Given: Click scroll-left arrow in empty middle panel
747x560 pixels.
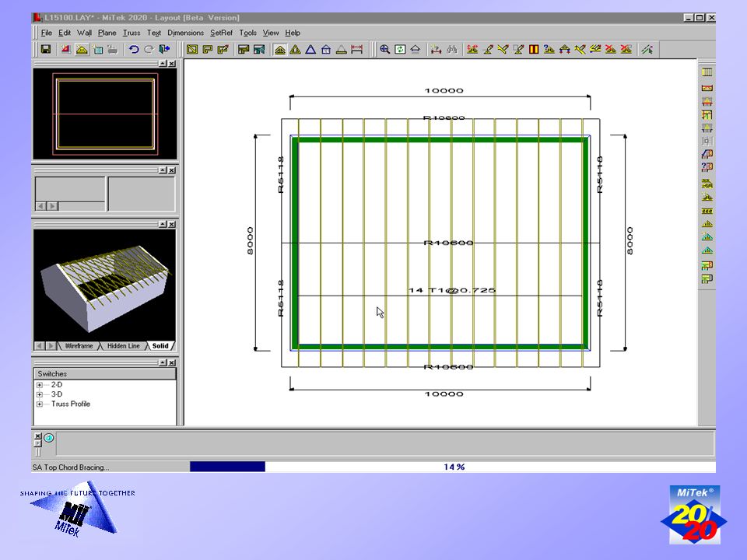Looking at the screenshot, I should coord(40,206).
